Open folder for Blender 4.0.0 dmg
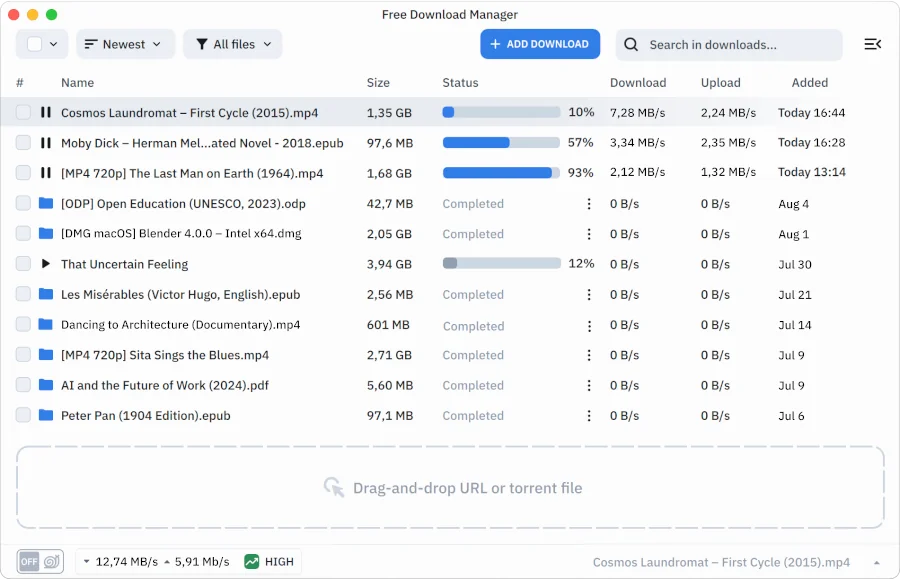 [46, 234]
